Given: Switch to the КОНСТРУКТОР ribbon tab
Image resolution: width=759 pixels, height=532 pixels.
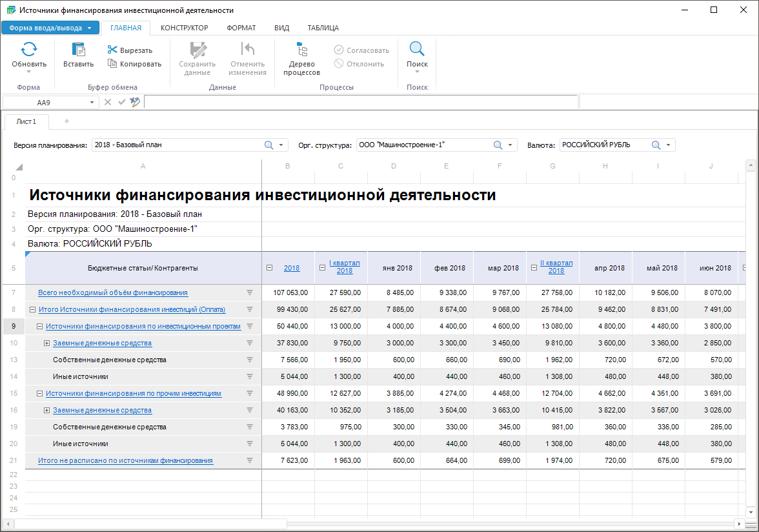Looking at the screenshot, I should pyautogui.click(x=184, y=28).
